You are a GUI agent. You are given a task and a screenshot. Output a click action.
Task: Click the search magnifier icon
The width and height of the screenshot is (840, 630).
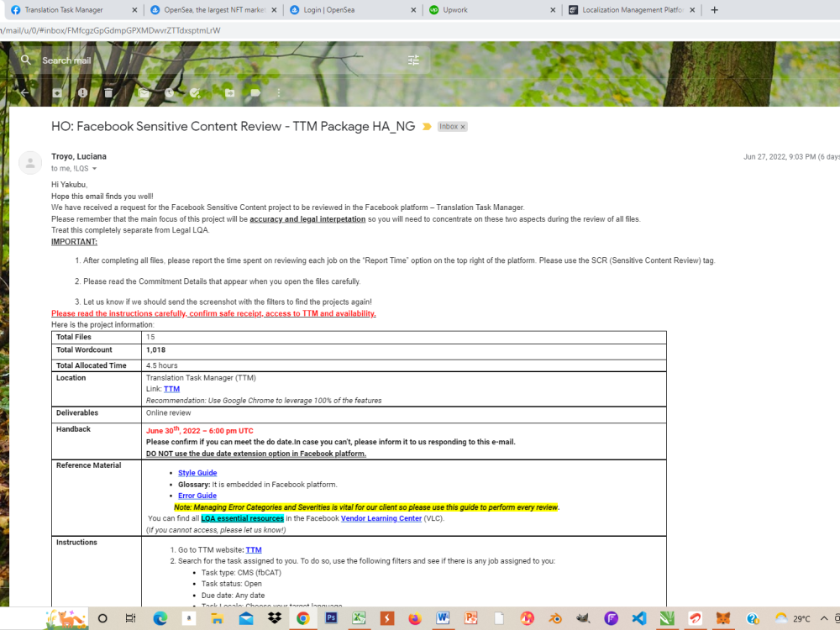(26, 60)
